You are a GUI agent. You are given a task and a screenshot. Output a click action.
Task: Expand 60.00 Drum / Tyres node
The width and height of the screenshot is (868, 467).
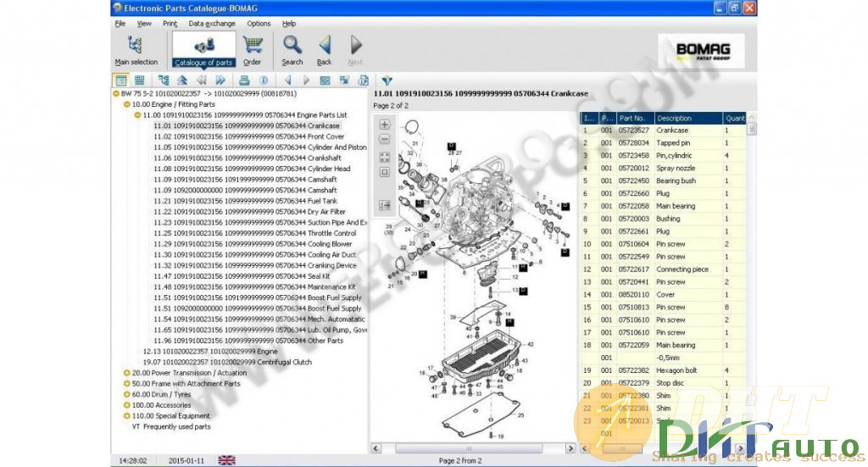click(127, 394)
